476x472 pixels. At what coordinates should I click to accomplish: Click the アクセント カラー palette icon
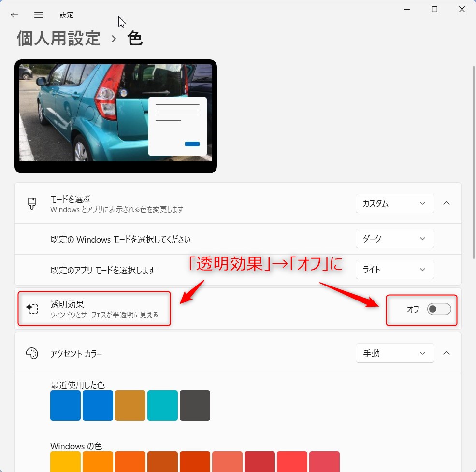click(32, 353)
